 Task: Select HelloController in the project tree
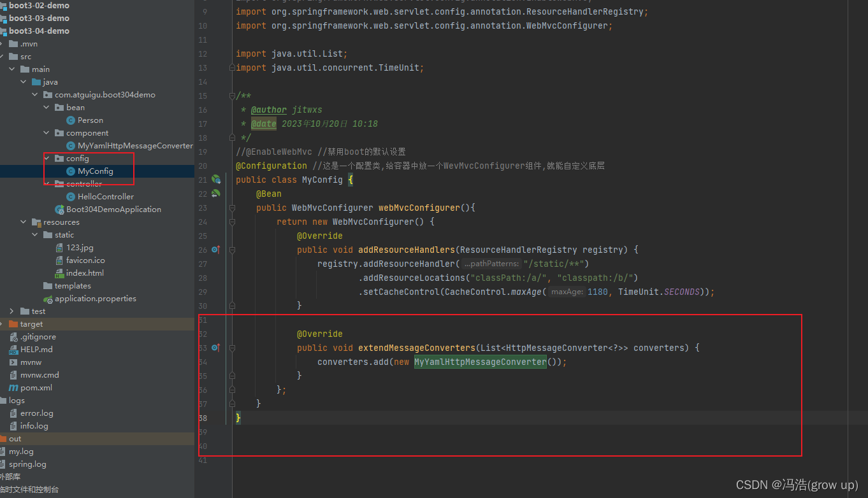[x=106, y=197]
